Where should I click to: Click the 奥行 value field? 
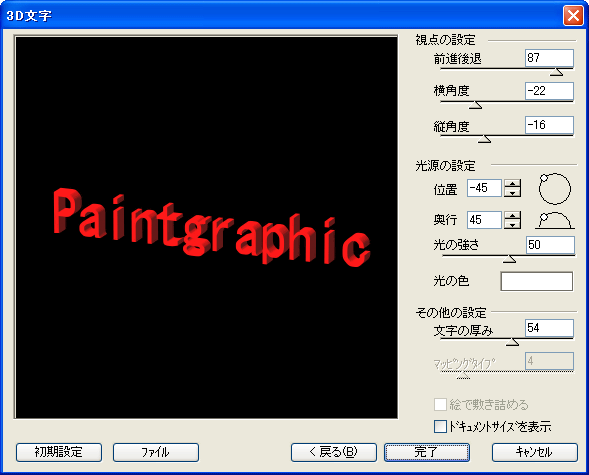point(484,220)
